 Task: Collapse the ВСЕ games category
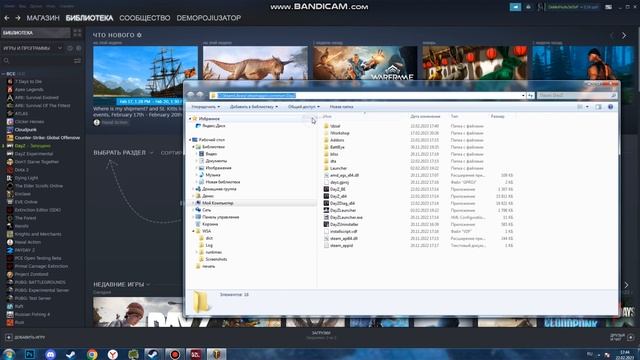(x=3, y=74)
